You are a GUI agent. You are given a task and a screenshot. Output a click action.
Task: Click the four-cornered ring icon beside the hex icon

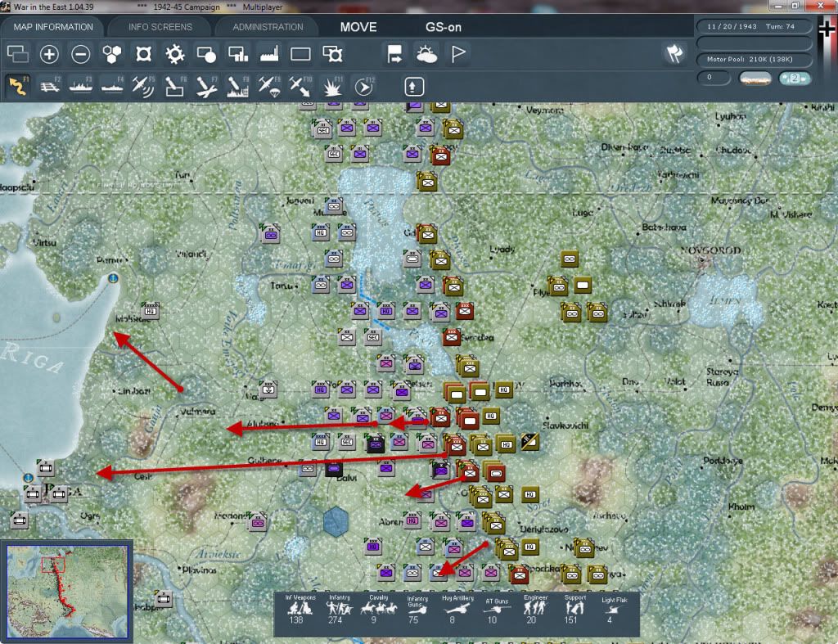click(x=143, y=54)
